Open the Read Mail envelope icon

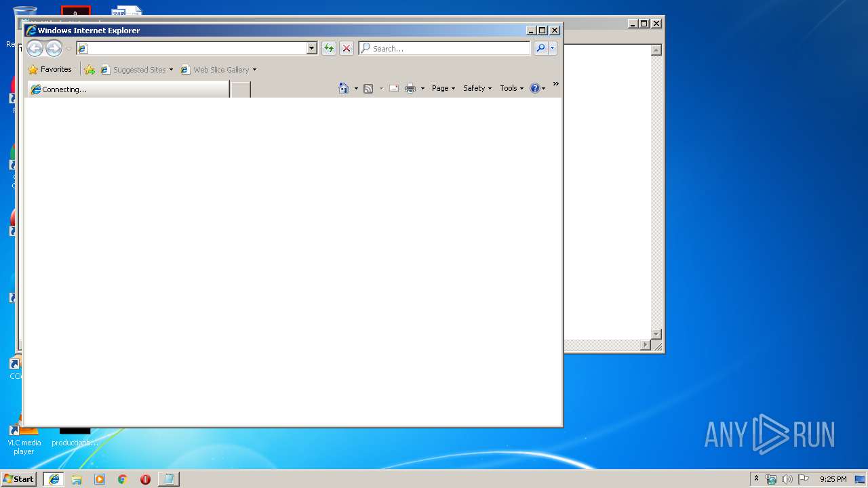pyautogui.click(x=394, y=88)
